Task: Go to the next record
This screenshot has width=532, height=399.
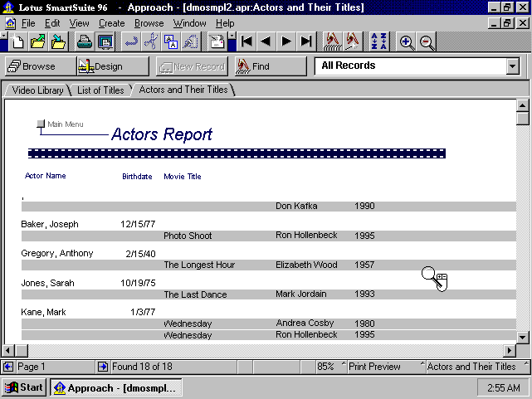Action: point(286,41)
